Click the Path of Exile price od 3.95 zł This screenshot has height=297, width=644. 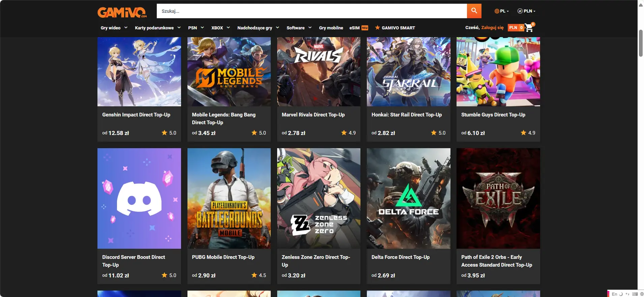473,275
